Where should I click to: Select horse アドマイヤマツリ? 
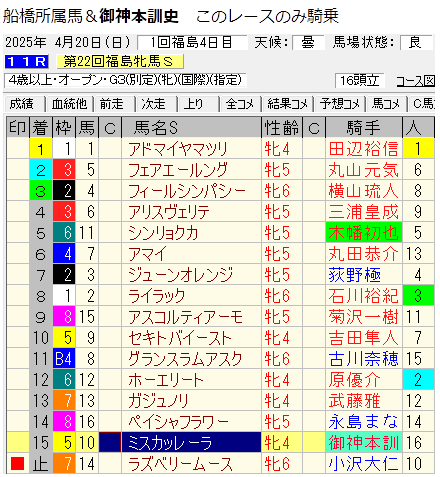click(x=178, y=149)
